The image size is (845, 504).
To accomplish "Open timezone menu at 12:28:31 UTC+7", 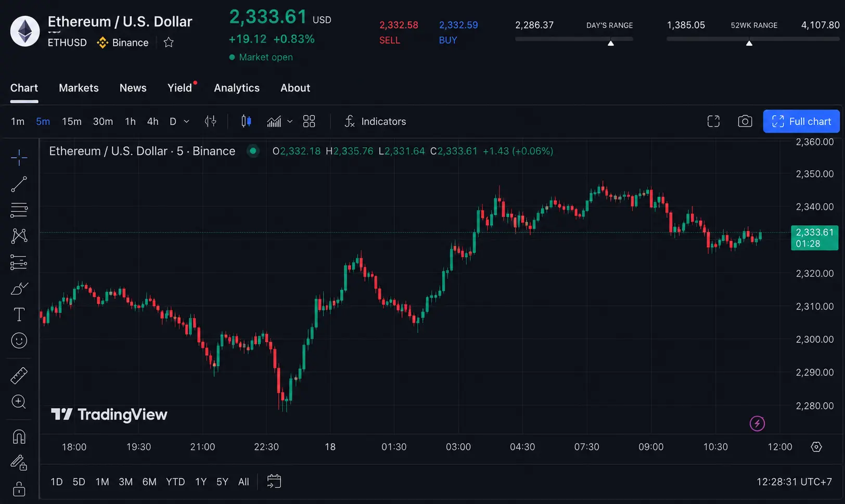I will [794, 482].
